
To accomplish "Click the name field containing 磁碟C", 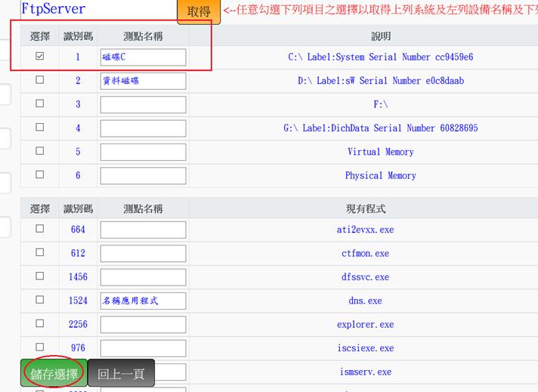I will tap(143, 57).
